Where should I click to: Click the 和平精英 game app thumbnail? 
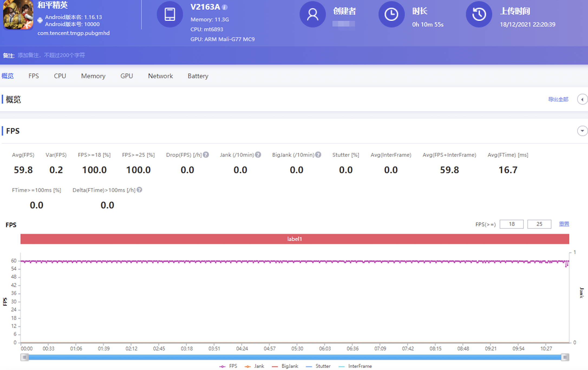18,14
